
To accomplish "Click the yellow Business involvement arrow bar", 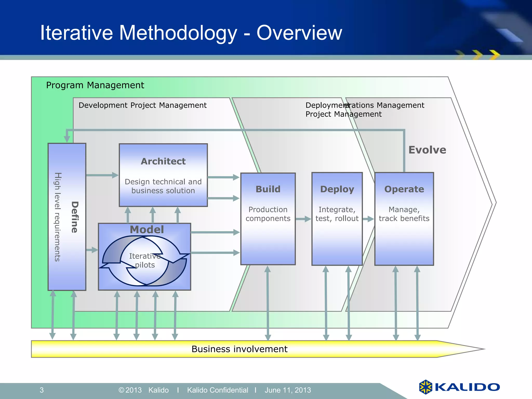I will pyautogui.click(x=239, y=349).
